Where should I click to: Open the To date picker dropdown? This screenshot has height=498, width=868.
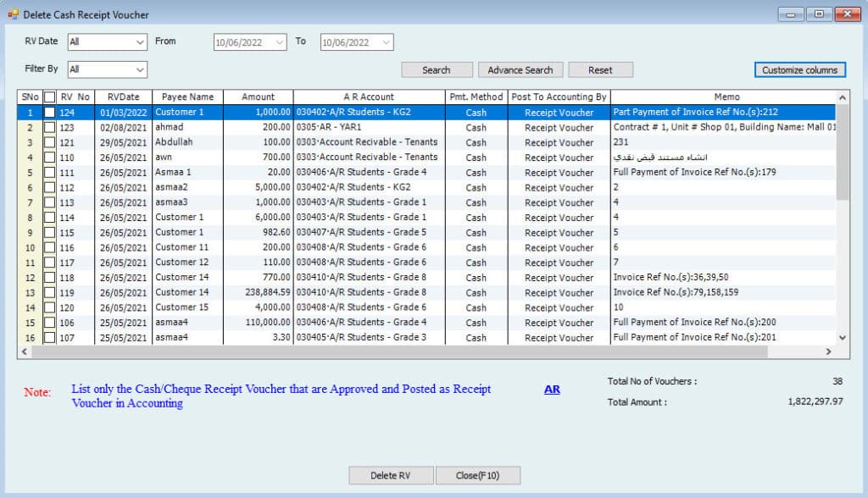coord(386,42)
